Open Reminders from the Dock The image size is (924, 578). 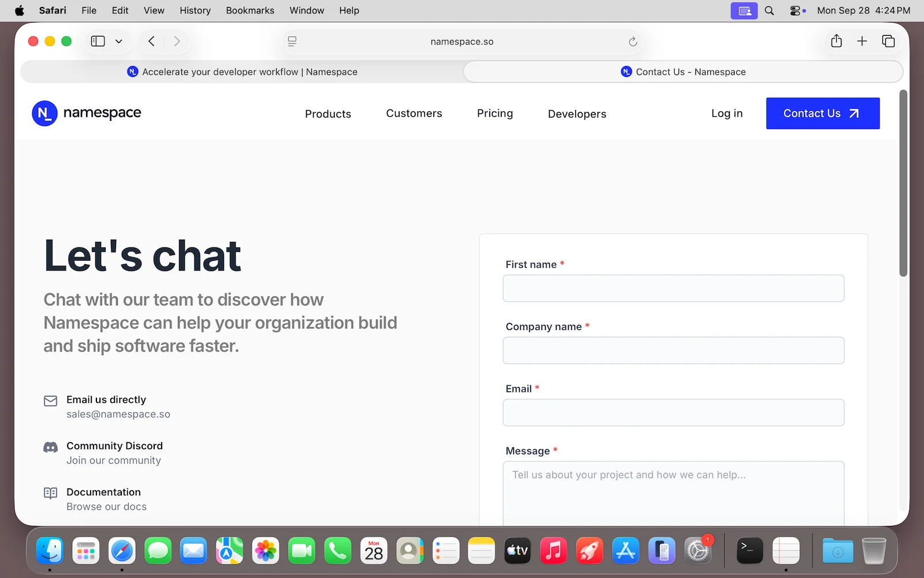click(x=446, y=551)
